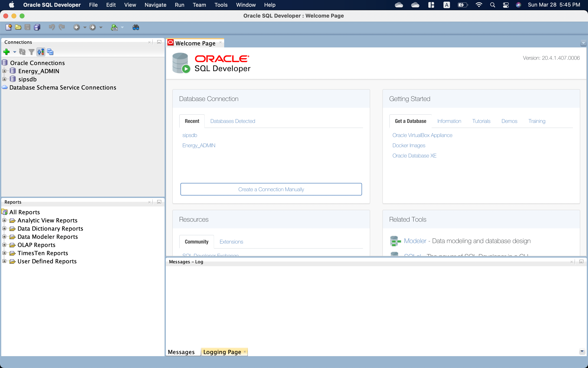The height and width of the screenshot is (368, 588).
Task: Click the Filter connections funnel icon
Action: [31, 52]
